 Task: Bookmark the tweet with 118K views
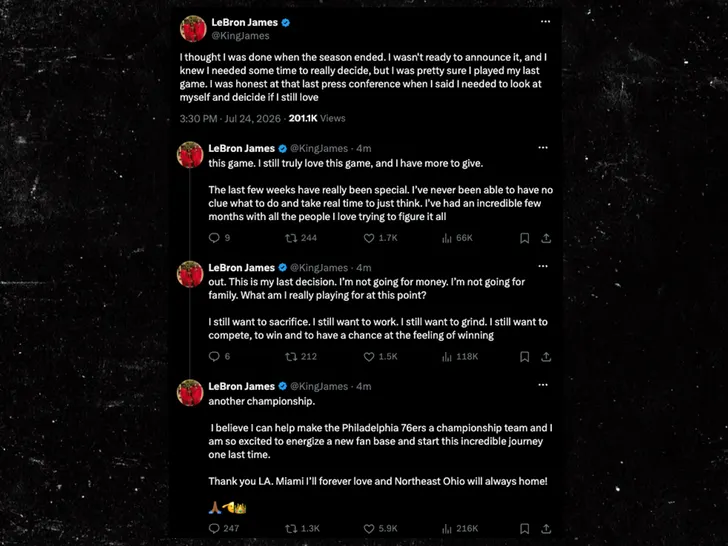(525, 357)
